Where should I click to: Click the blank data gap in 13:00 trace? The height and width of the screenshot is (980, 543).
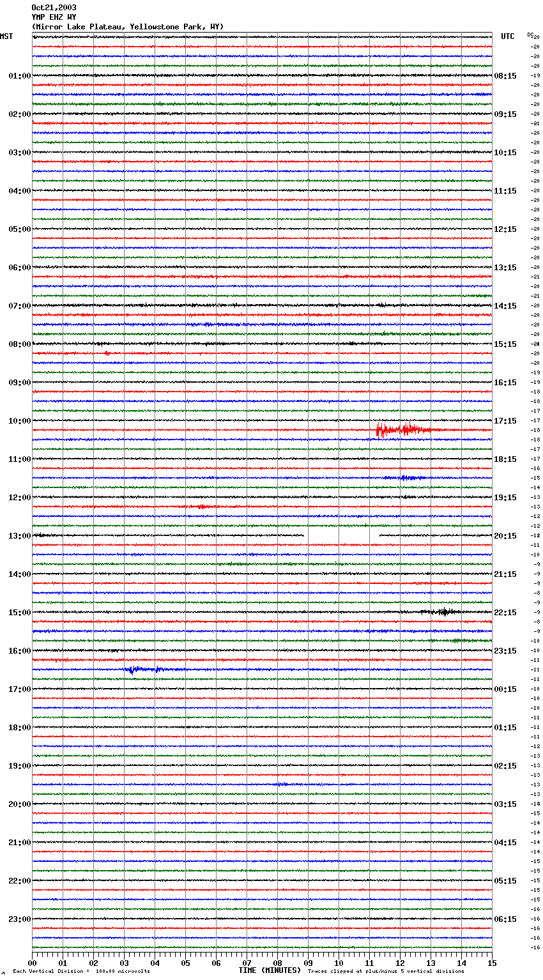341,535
